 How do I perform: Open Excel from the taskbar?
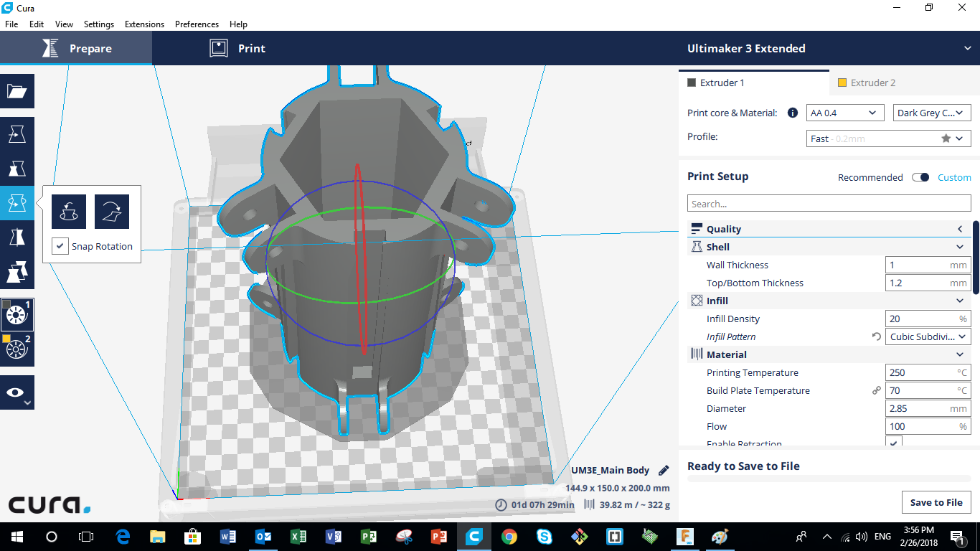click(298, 537)
